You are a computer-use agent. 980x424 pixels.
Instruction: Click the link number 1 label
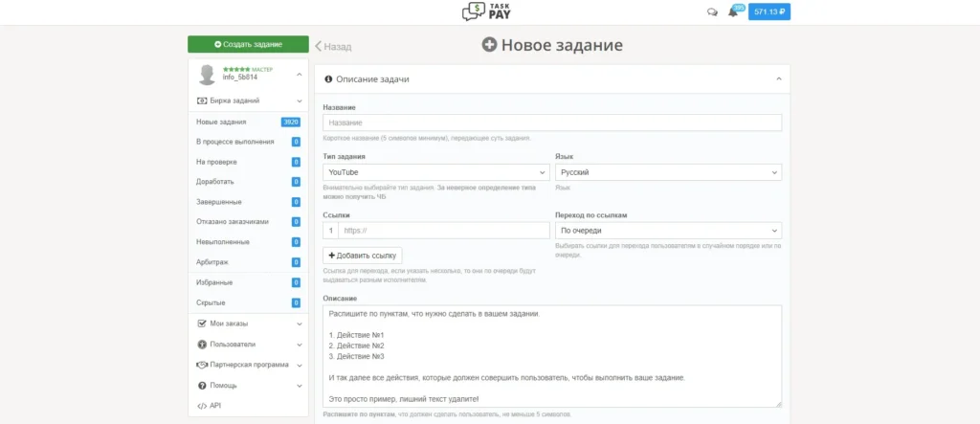point(330,230)
